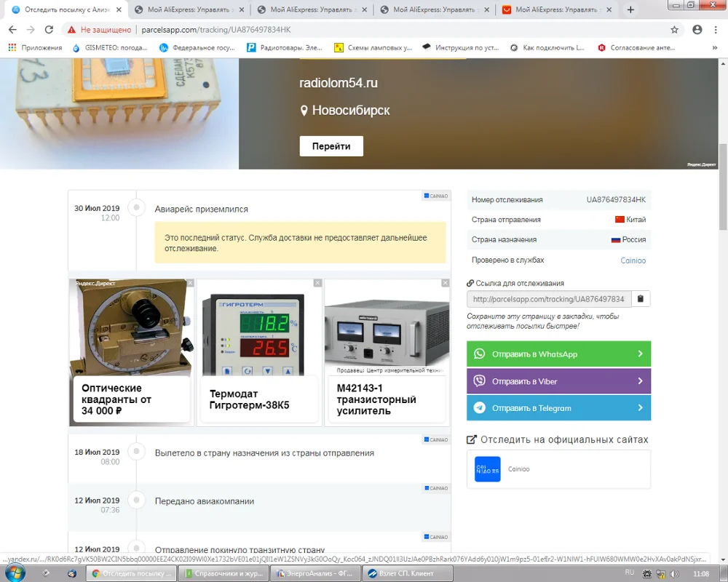Screen dimensions: 728x582
Task: Click the volume speaker icon in the tray
Action: tap(674, 574)
